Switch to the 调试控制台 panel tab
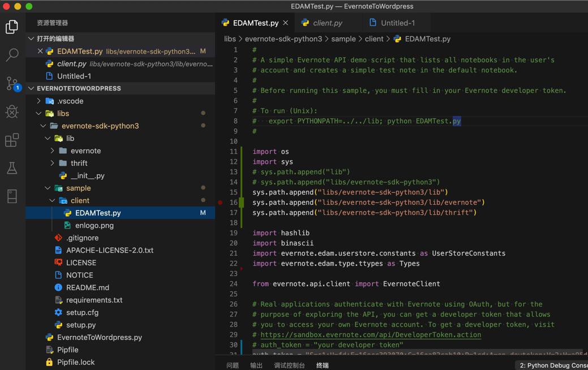Image resolution: width=588 pixels, height=370 pixels. click(289, 365)
